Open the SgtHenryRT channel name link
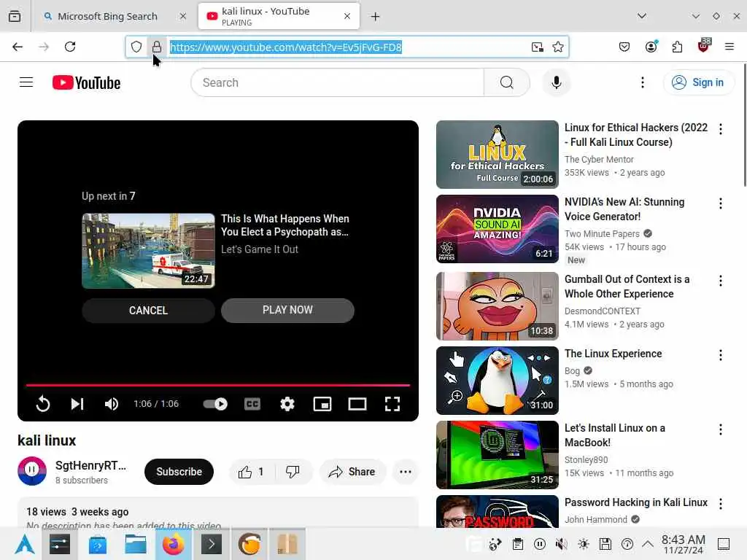Image resolution: width=747 pixels, height=560 pixels. [x=90, y=465]
